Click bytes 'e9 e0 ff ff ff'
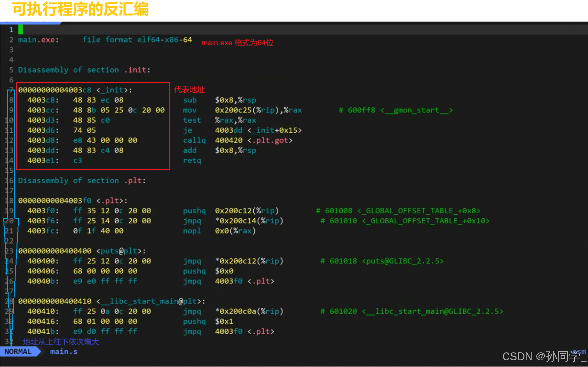Viewport: 588px width, 367px height. click(105, 281)
